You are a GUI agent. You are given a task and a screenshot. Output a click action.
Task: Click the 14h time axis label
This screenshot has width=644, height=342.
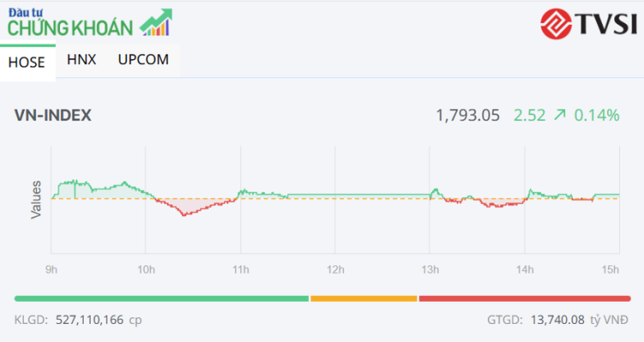[x=525, y=269]
